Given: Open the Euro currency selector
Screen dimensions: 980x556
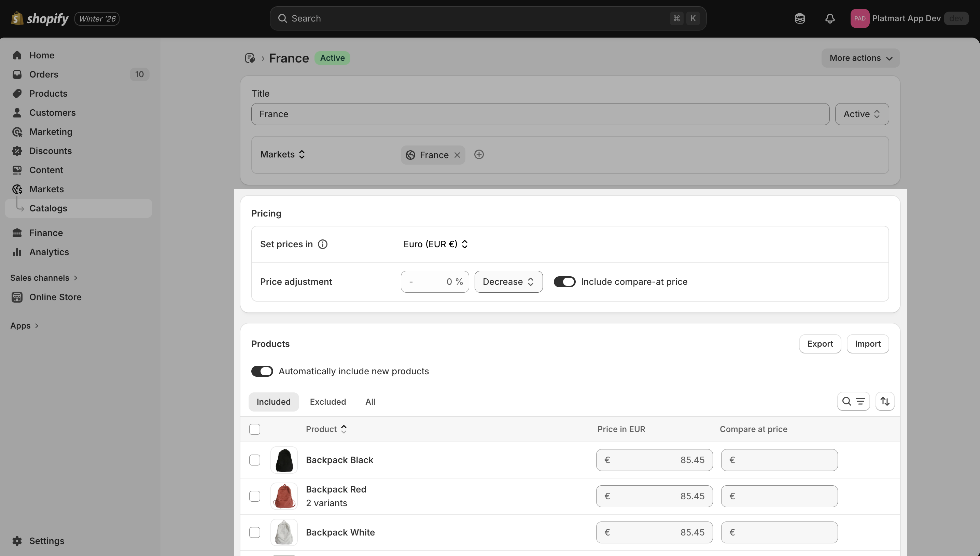Looking at the screenshot, I should pyautogui.click(x=436, y=244).
